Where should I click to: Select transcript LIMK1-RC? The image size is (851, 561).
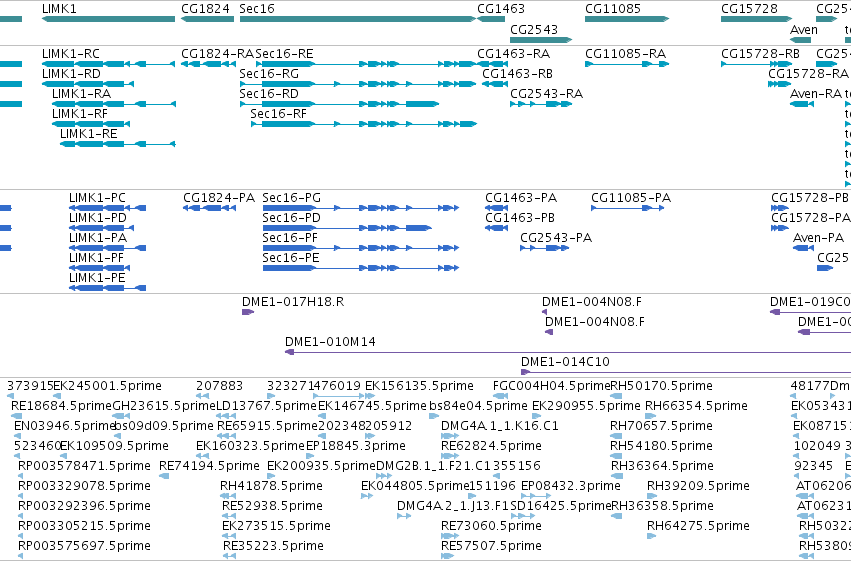(71, 54)
